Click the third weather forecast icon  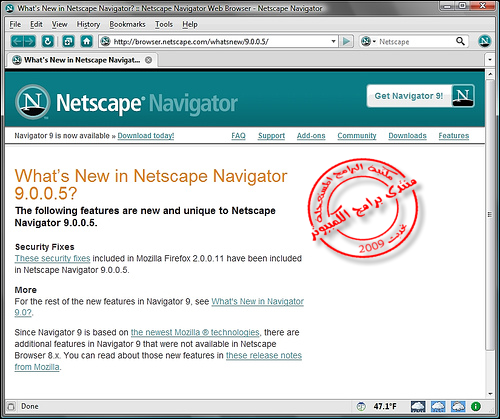pyautogui.click(x=458, y=406)
